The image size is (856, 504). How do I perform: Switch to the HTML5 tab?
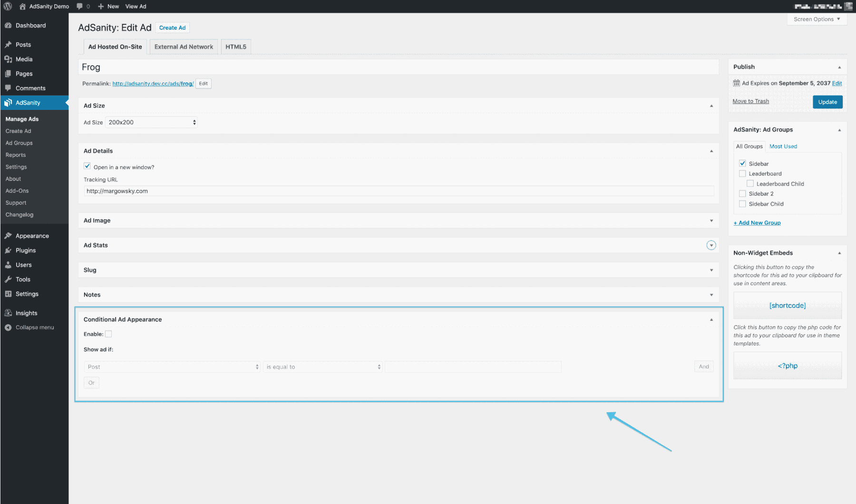pos(235,46)
